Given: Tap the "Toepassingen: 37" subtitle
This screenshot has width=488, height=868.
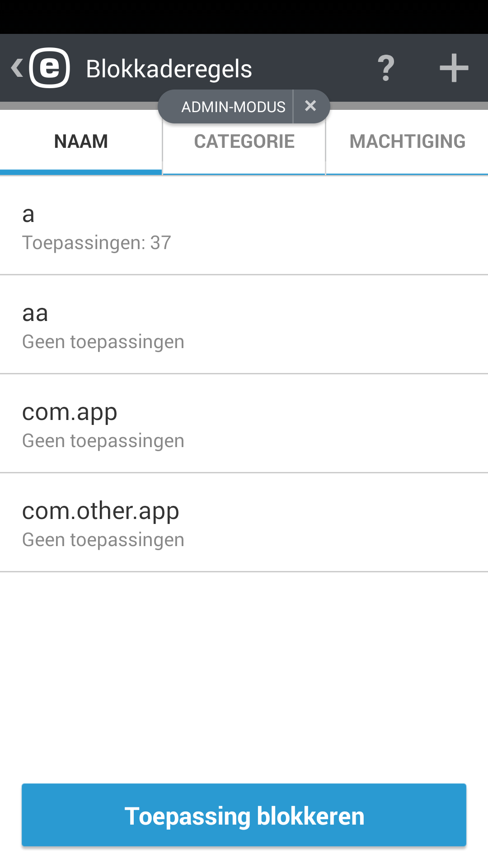Looking at the screenshot, I should pyautogui.click(x=97, y=243).
